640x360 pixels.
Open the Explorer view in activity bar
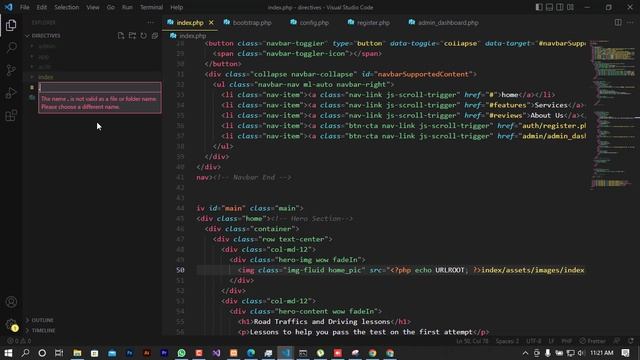[11, 25]
